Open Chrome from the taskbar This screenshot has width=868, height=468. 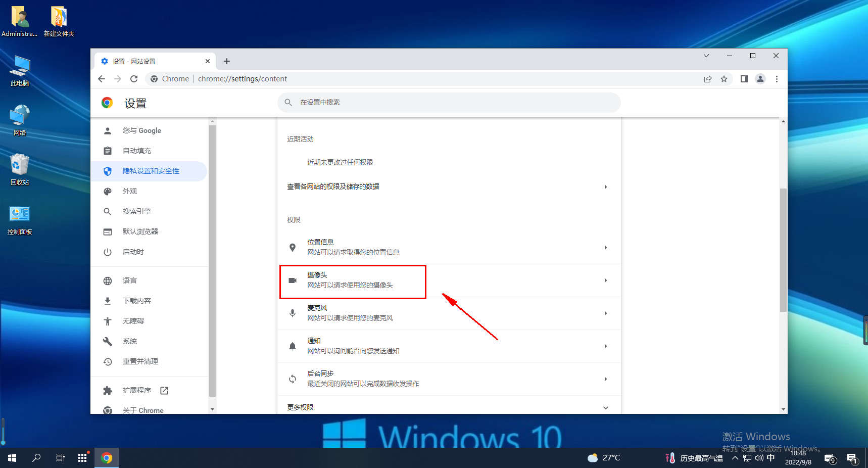click(x=107, y=457)
